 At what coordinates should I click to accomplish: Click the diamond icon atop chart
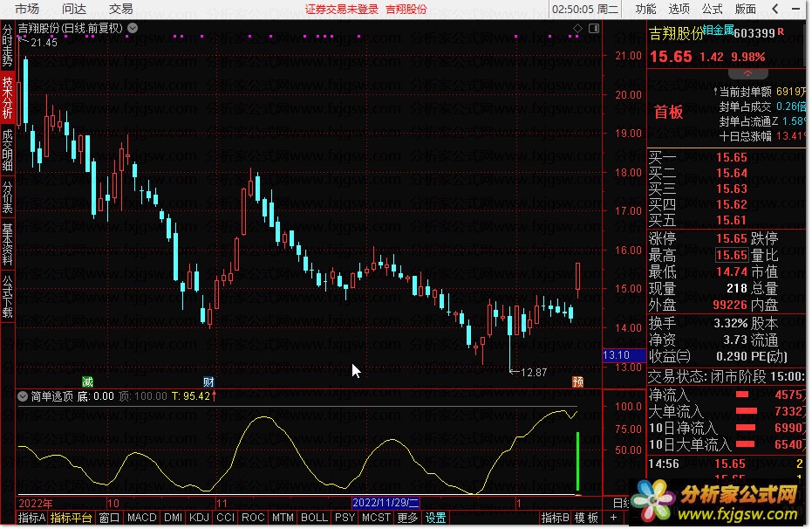tap(578, 28)
